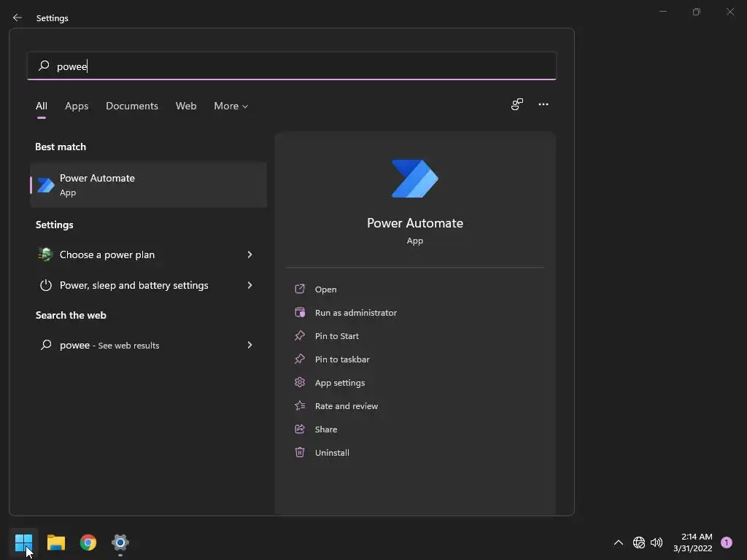
Task: Select Pin to taskbar option
Action: tap(342, 359)
